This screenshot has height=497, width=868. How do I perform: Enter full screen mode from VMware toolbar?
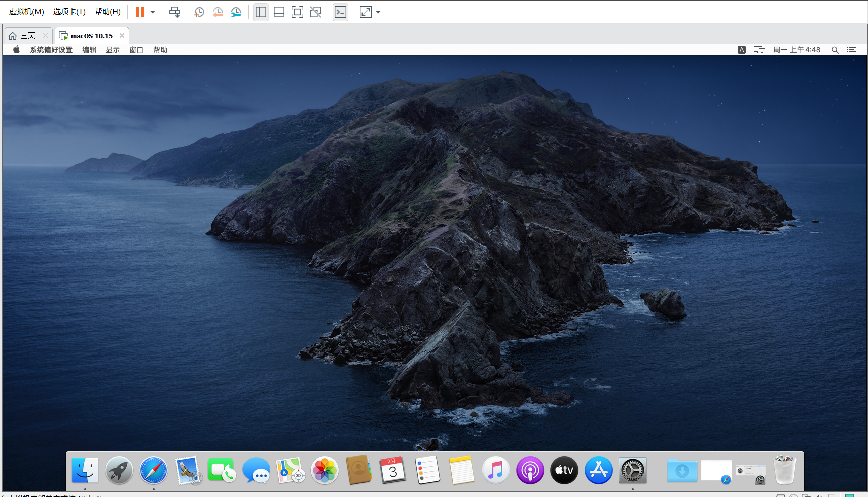(297, 12)
